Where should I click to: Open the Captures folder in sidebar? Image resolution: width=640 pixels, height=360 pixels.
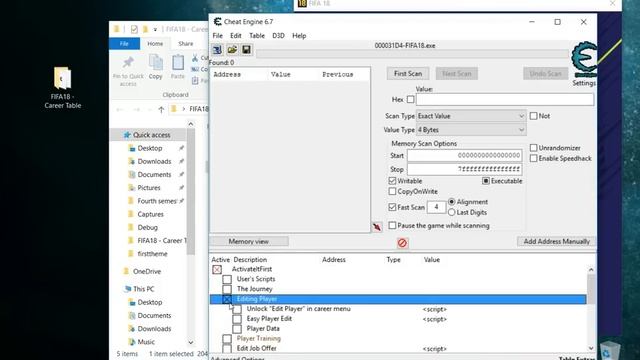[150, 214]
